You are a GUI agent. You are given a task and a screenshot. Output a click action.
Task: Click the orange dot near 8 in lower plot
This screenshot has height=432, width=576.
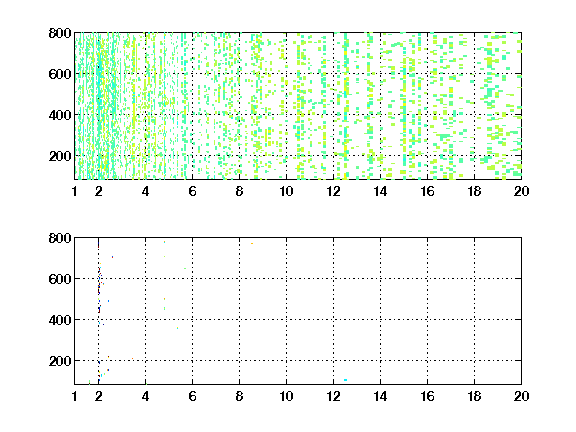point(252,244)
